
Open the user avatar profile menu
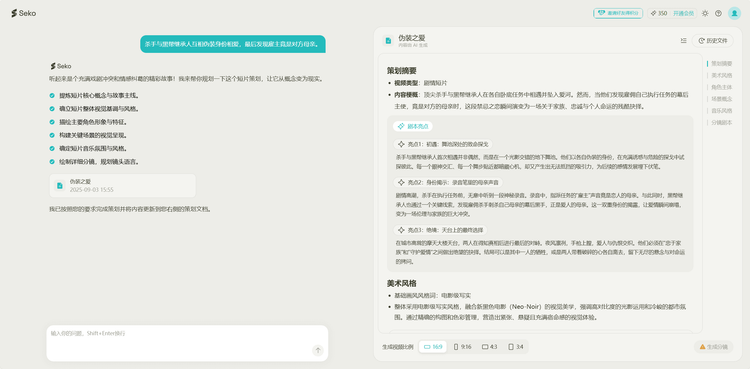(x=734, y=13)
